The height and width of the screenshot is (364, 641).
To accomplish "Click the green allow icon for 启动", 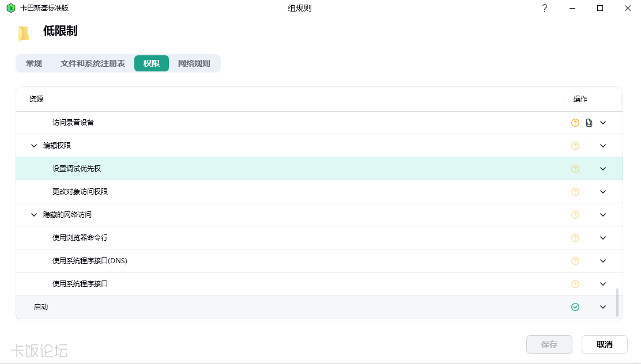I will pos(575,307).
